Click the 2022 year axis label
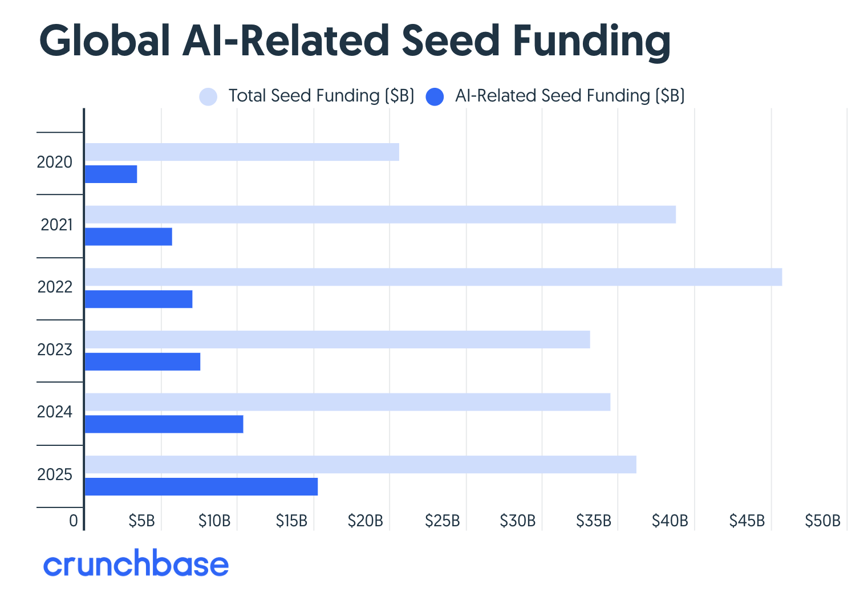Image resolution: width=868 pixels, height=593 pixels. (x=55, y=287)
